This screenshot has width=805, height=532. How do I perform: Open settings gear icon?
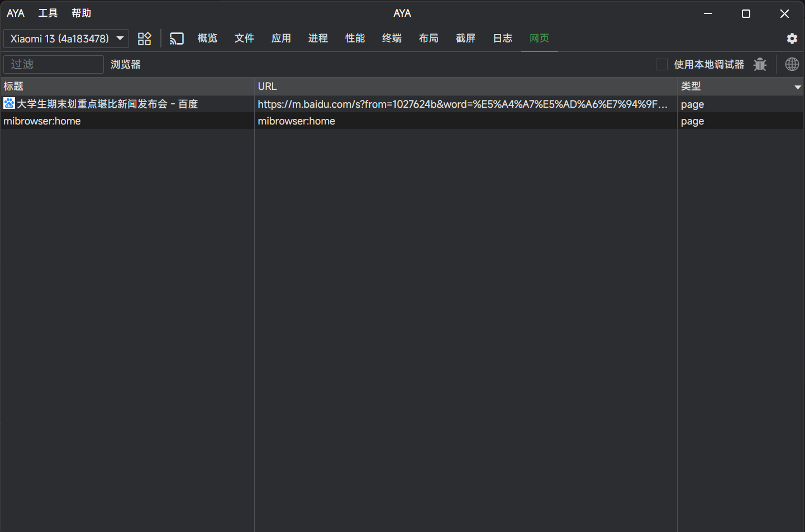792,39
